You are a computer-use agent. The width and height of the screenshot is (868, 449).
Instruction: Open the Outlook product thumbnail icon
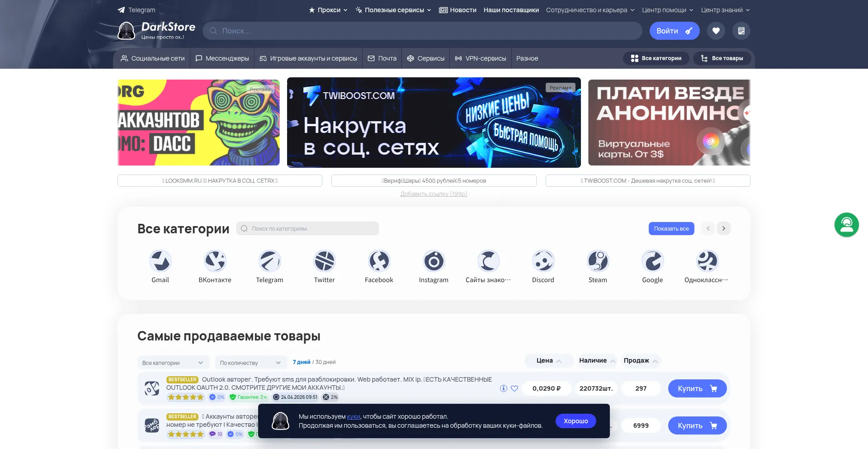[x=152, y=388]
